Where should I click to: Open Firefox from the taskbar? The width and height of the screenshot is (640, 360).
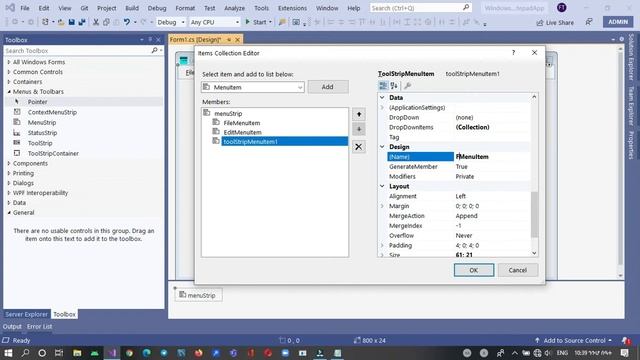(x=199, y=353)
